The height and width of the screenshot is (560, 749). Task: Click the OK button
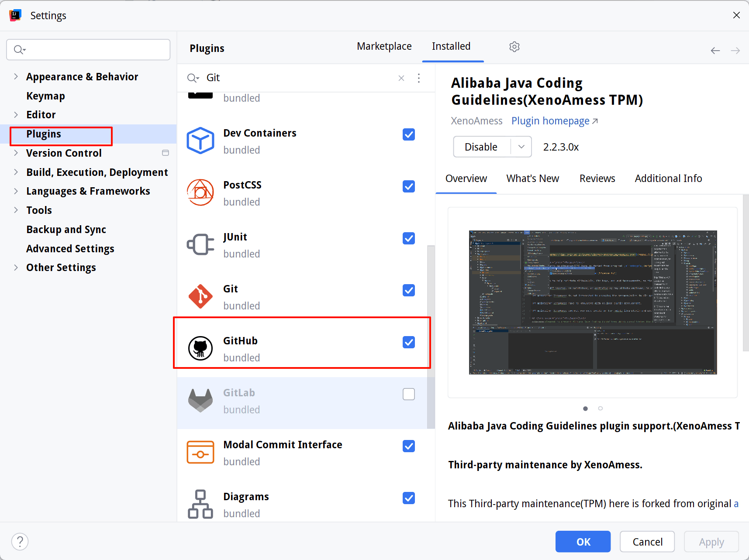(x=583, y=542)
